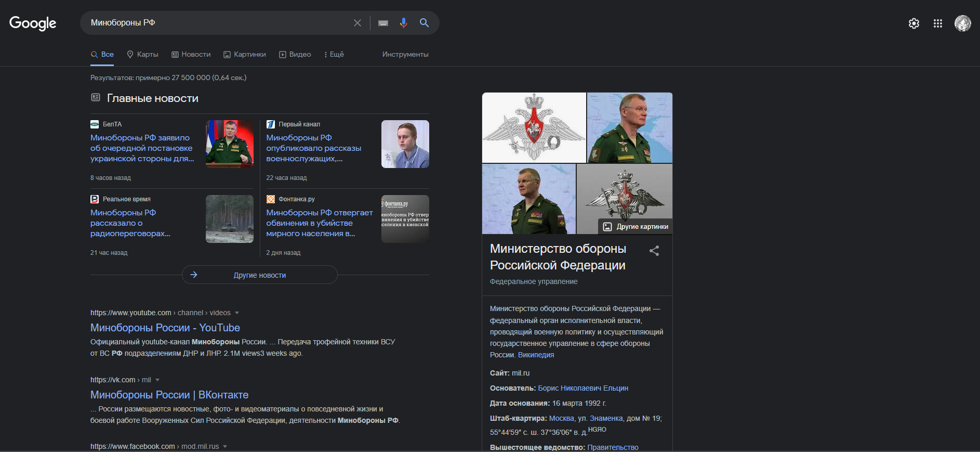Share the knowledge panel via share icon

click(654, 251)
